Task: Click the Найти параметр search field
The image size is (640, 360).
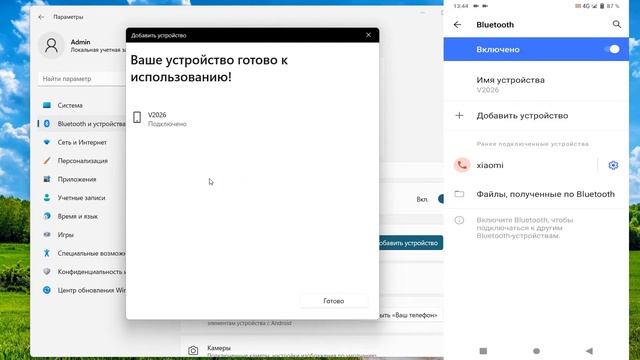Action: click(82, 79)
